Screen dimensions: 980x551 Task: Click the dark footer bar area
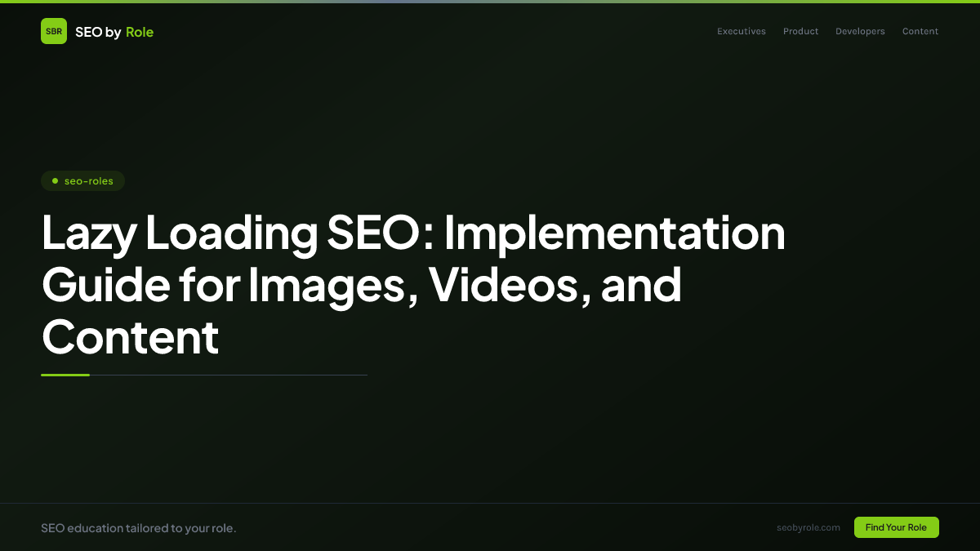[490, 527]
